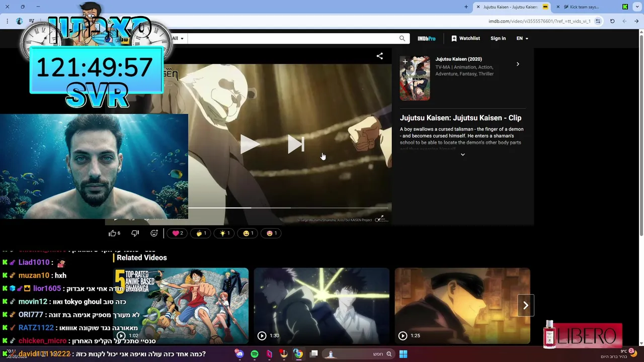Open Spotify from the taskbar
The image size is (644, 362).
pos(255,354)
